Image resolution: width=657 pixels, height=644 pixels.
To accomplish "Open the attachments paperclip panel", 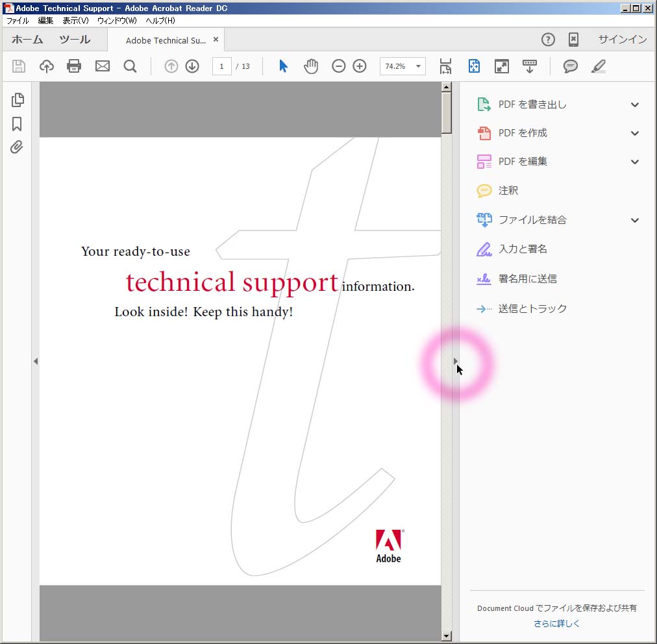I will pos(17,147).
